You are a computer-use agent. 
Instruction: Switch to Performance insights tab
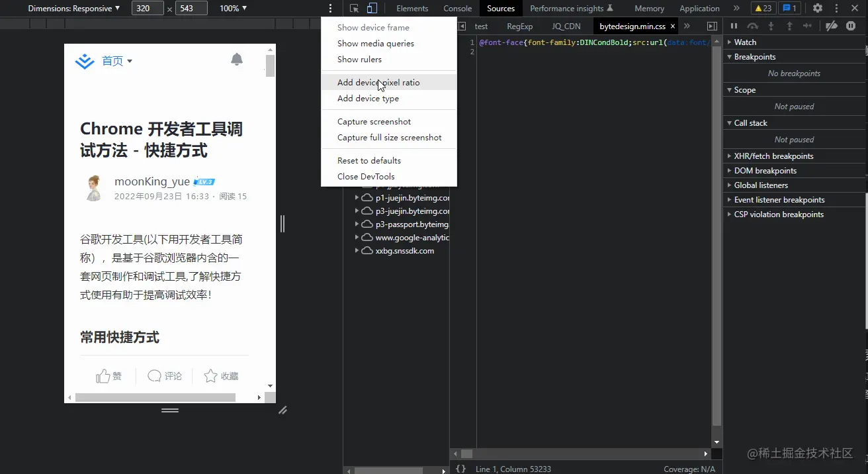(572, 9)
